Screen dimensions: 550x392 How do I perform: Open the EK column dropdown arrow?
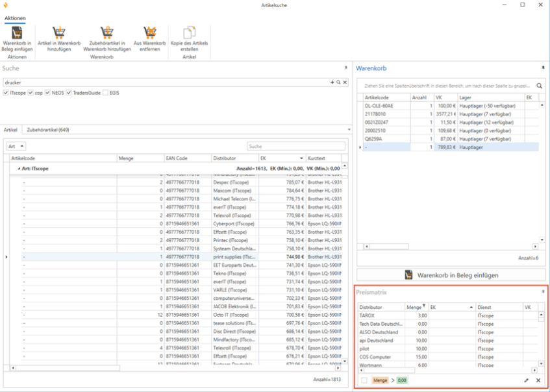coord(301,158)
